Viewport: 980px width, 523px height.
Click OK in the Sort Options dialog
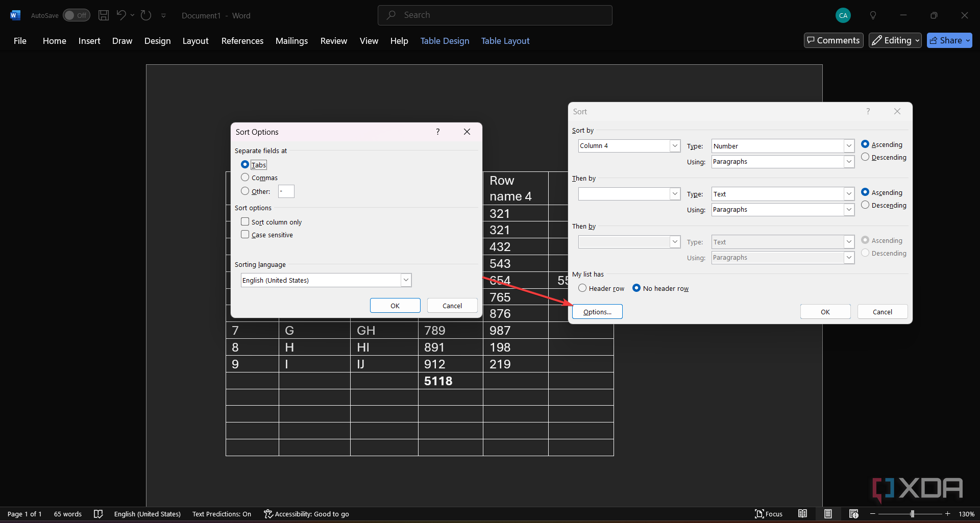395,306
